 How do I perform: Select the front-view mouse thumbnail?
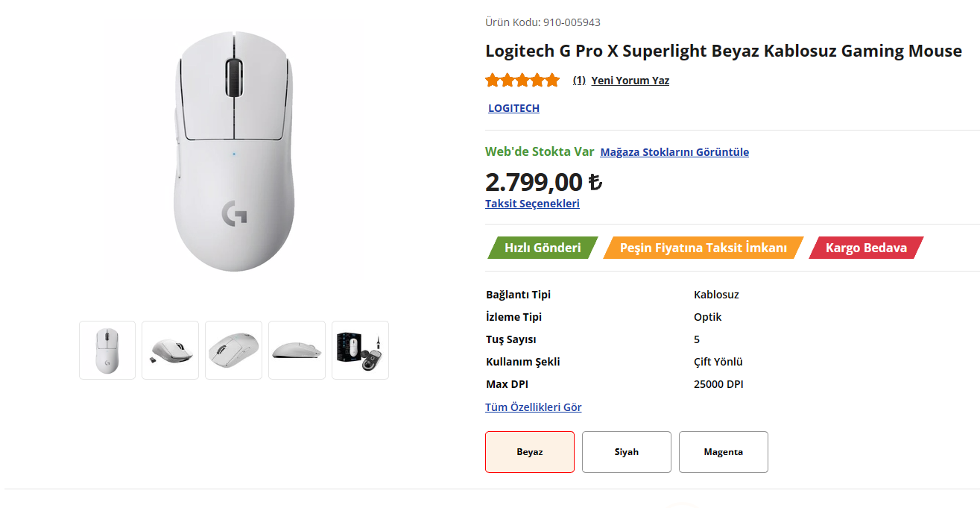point(107,350)
